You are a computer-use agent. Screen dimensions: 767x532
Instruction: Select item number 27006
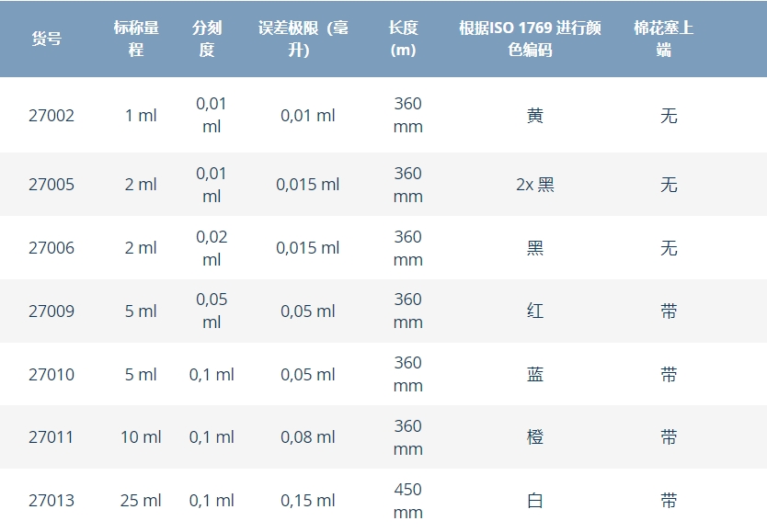click(52, 248)
